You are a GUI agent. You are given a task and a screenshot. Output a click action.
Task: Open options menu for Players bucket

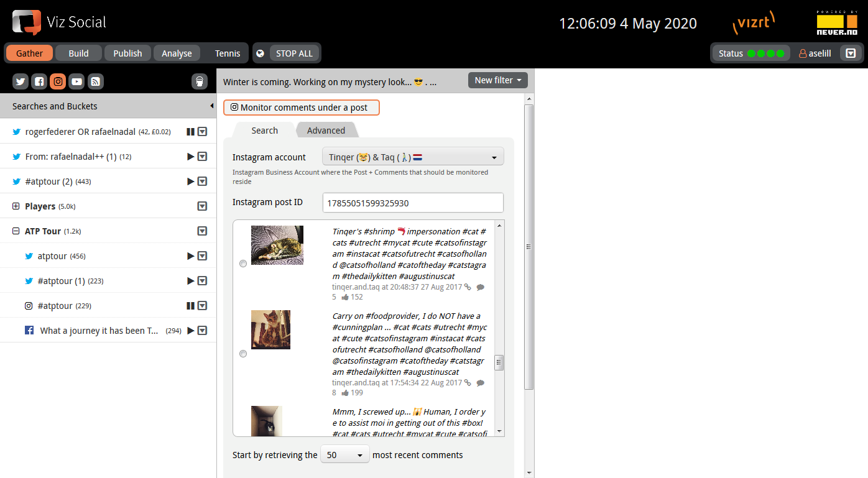202,206
